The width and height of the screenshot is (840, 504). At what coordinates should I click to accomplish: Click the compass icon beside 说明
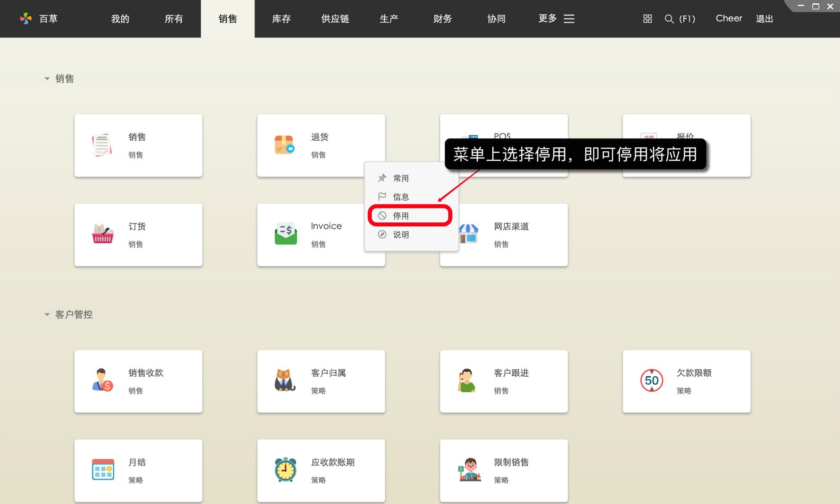point(382,234)
